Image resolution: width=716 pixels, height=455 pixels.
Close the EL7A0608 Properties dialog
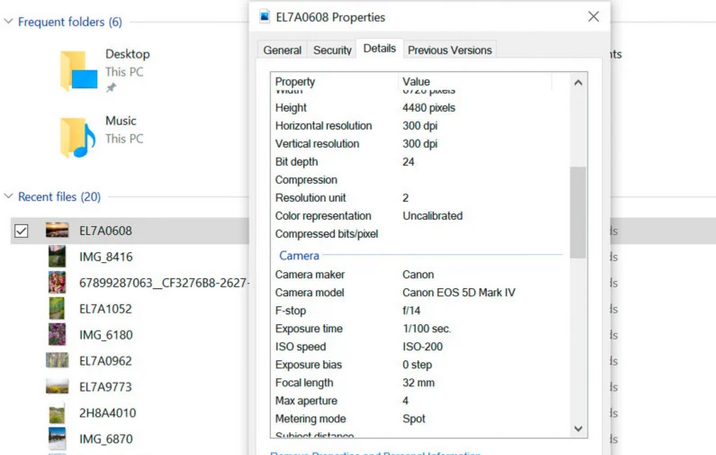pos(593,17)
